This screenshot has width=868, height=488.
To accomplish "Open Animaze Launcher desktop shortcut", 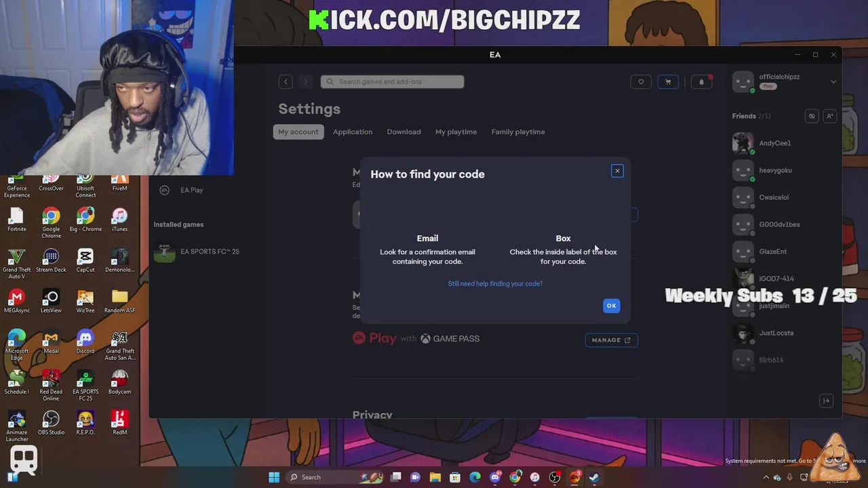I will tap(17, 426).
